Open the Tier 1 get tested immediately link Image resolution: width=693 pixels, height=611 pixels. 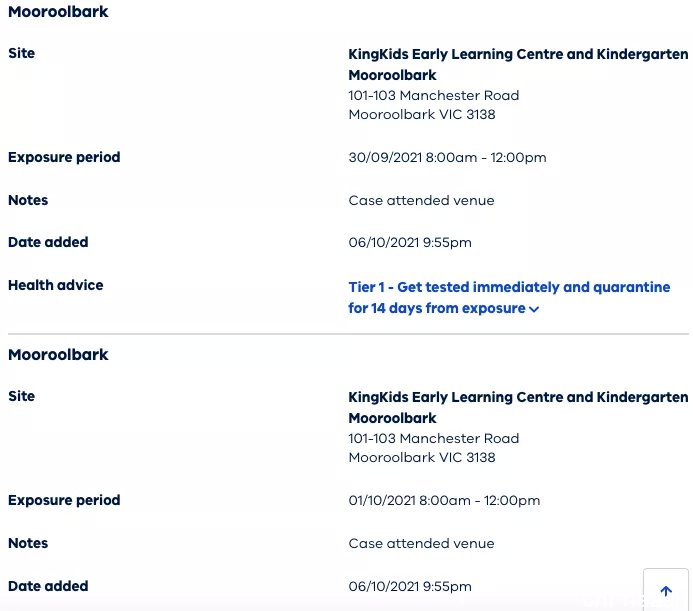[x=509, y=298]
